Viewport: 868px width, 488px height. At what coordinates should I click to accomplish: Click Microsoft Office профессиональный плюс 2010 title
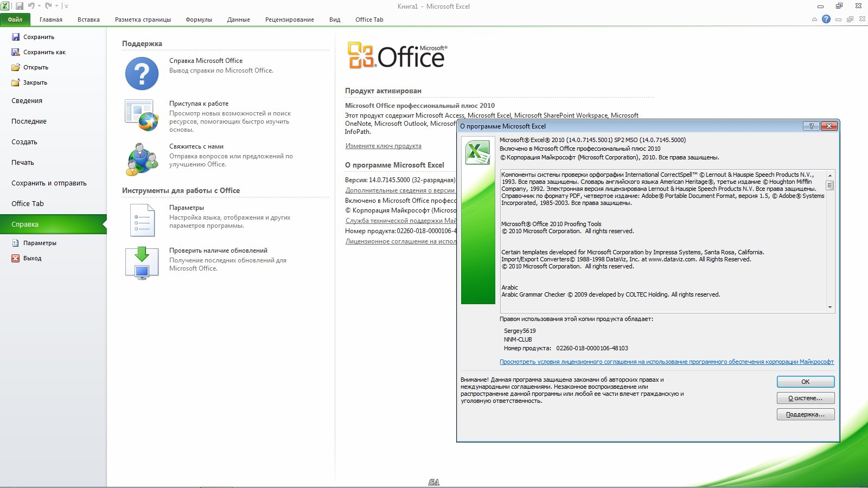tap(420, 106)
